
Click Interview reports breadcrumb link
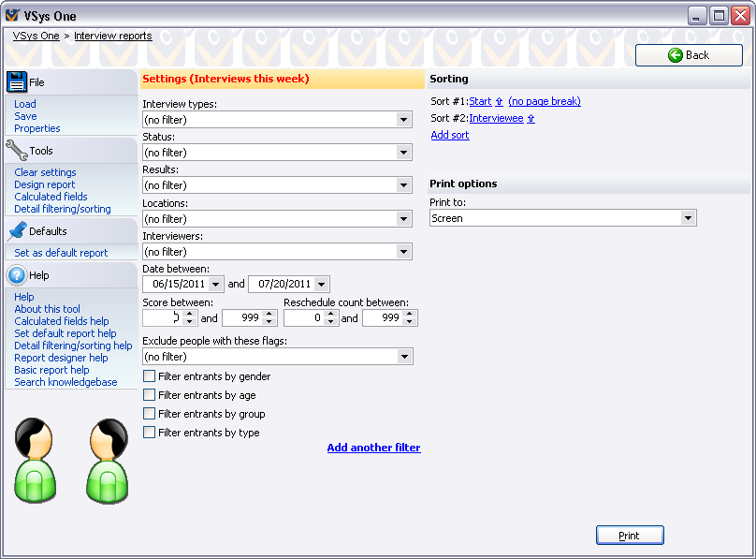tap(113, 36)
